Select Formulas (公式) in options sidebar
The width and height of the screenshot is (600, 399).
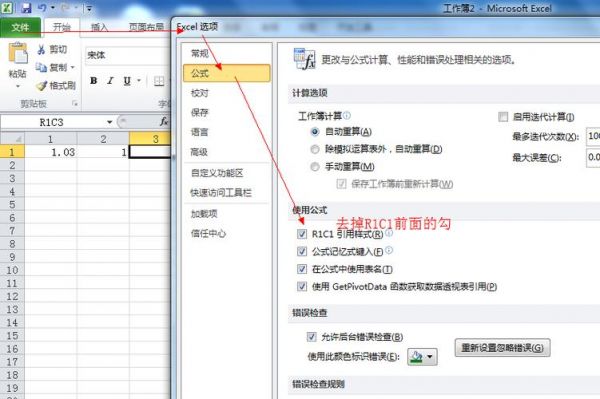[227, 73]
